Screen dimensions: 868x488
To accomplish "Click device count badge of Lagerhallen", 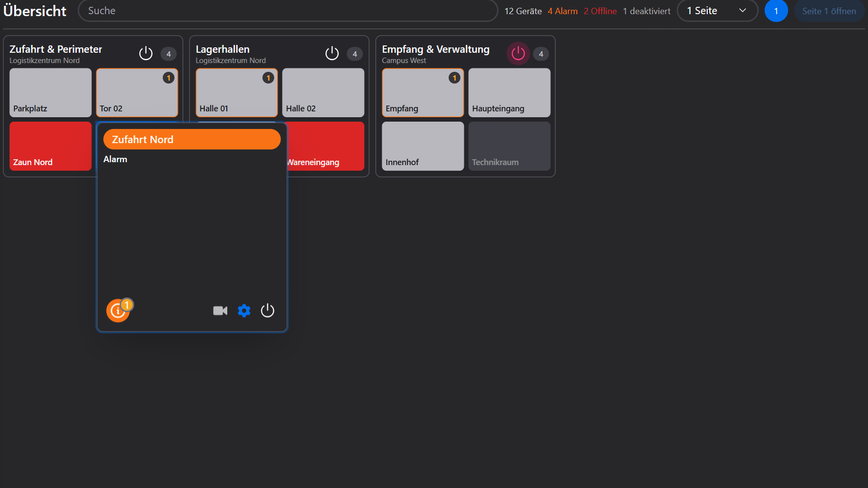I will click(x=355, y=54).
